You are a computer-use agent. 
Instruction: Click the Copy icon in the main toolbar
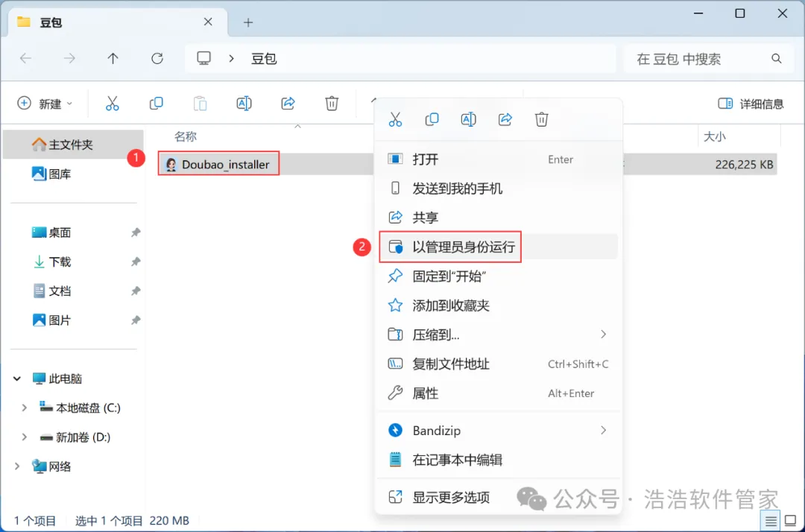156,104
